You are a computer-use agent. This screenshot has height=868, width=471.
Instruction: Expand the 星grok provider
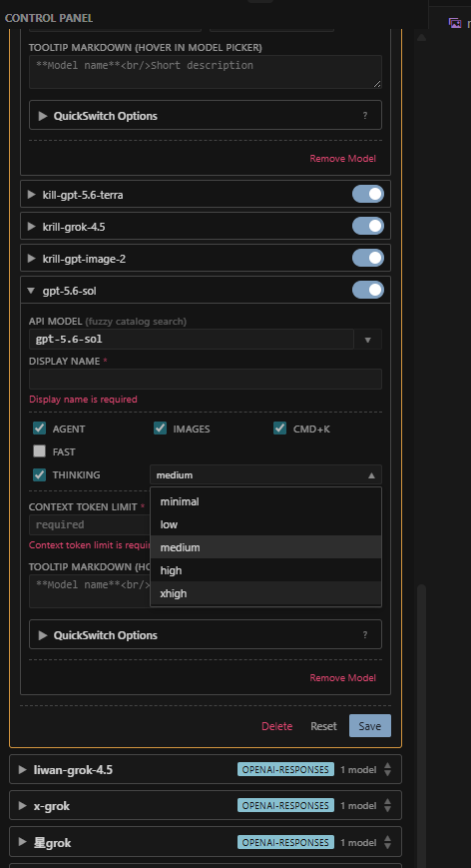click(x=23, y=842)
